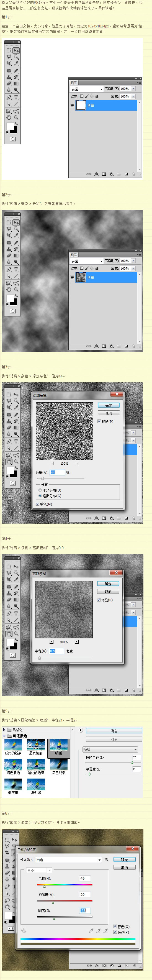The height and width of the screenshot is (980, 152).
Task: Uncheck 单色(M) in 添加杂色 dialog
Action: 37,504
